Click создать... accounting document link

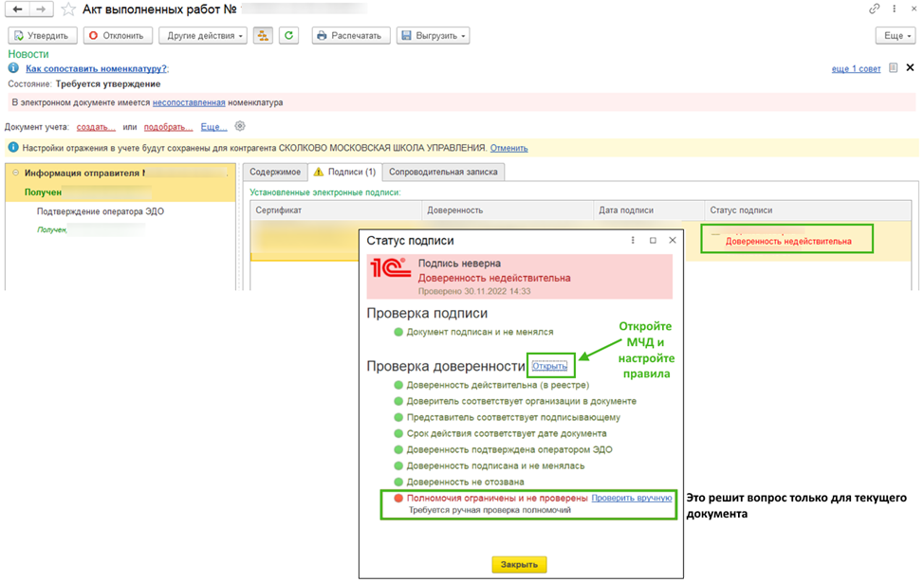pyautogui.click(x=96, y=127)
